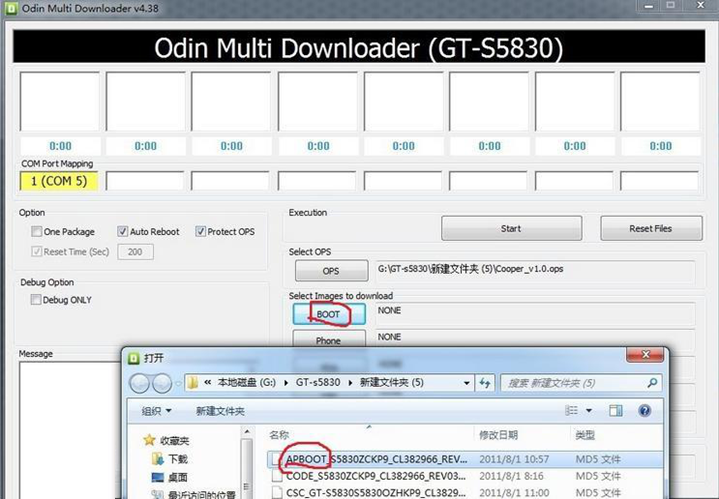Toggle the Reset Time (Sec) checkbox

click(x=36, y=251)
